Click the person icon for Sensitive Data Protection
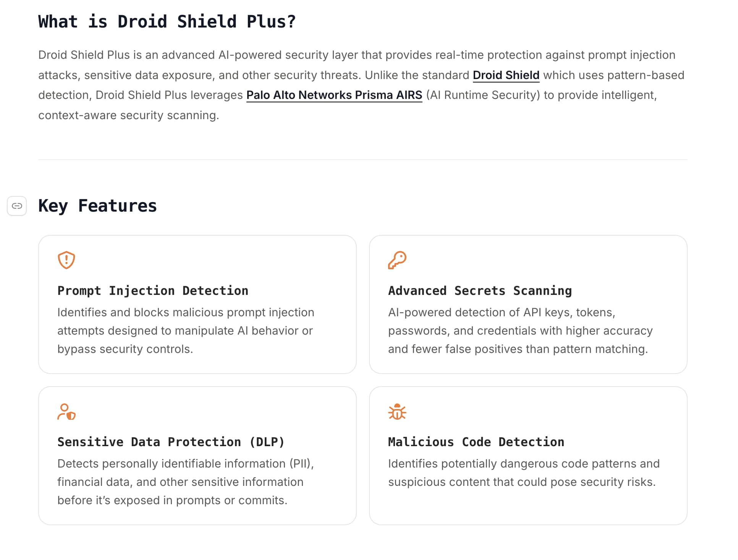738x560 pixels. tap(66, 412)
